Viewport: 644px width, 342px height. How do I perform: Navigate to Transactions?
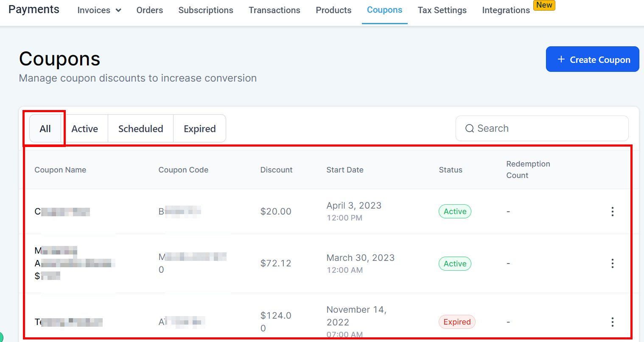pyautogui.click(x=274, y=10)
